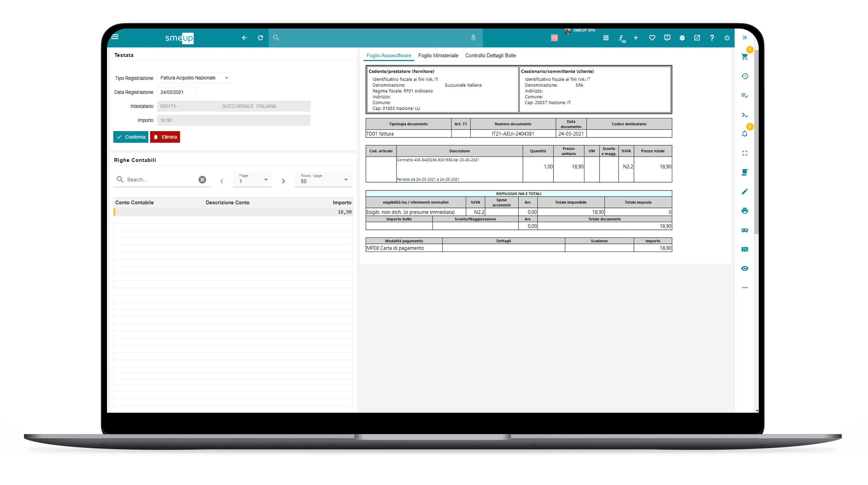
Task: Toggle the eye visibility icon in sidebar
Action: click(x=745, y=269)
